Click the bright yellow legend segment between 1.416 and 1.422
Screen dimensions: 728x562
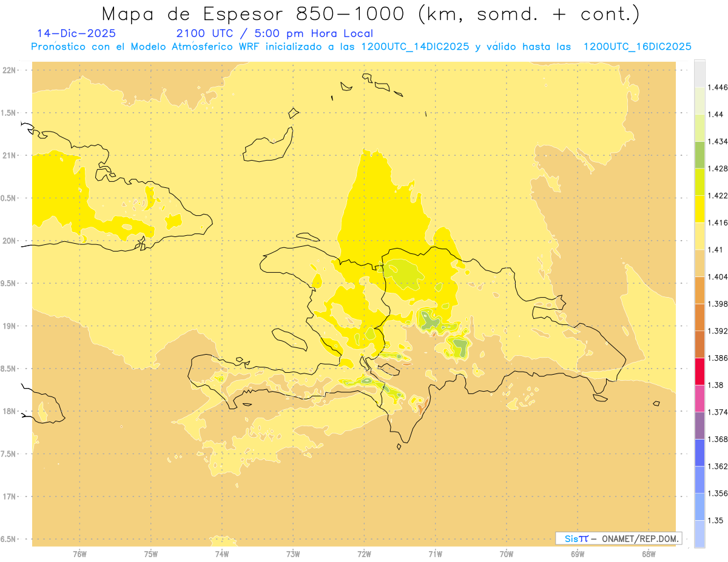[x=699, y=209]
